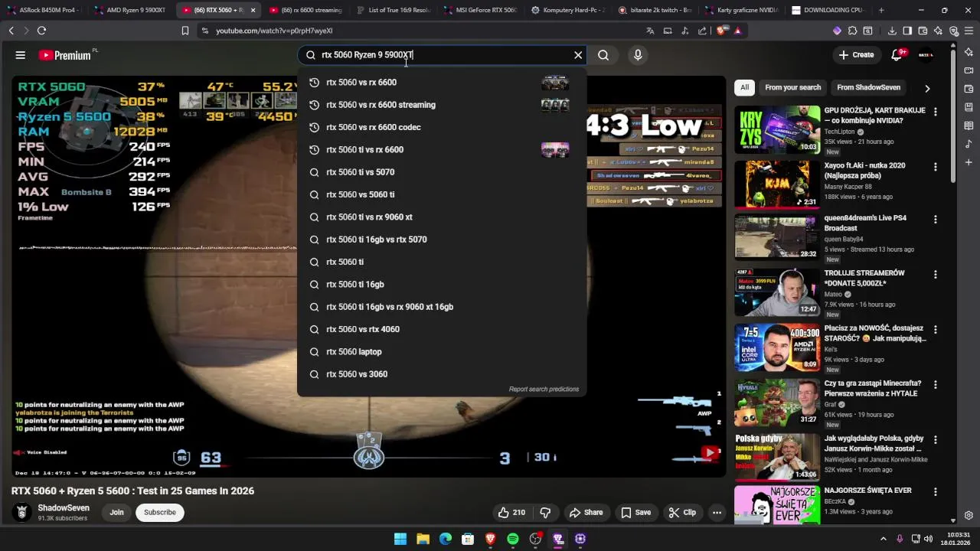This screenshot has height=551, width=980.
Task: Open options menu for TROLUJE STREAMERÓW video
Action: coord(935,275)
